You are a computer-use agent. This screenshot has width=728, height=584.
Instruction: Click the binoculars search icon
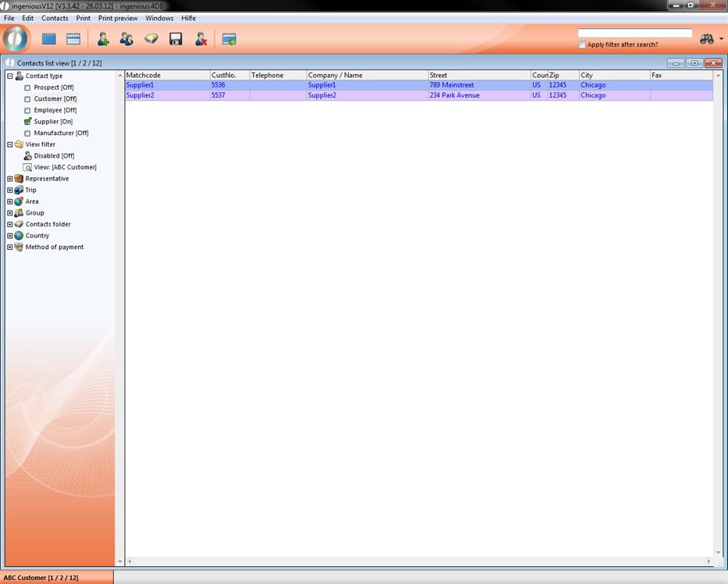tap(707, 39)
